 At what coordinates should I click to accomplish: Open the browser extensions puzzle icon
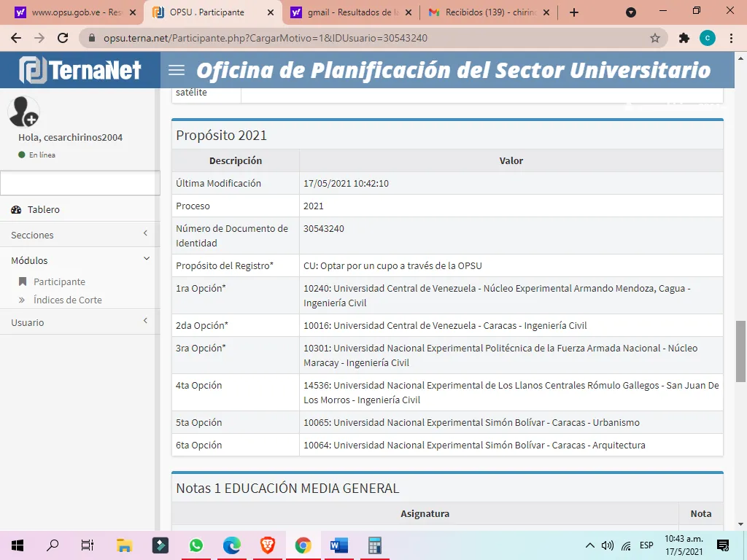684,38
